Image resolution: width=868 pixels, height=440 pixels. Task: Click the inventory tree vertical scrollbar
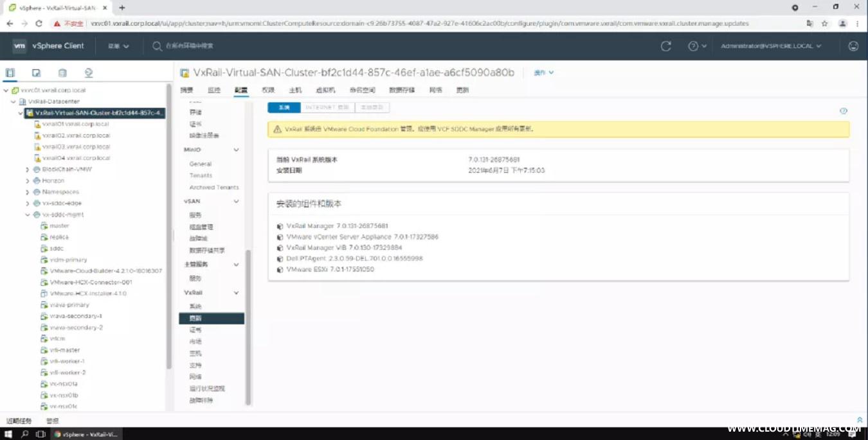point(169,225)
